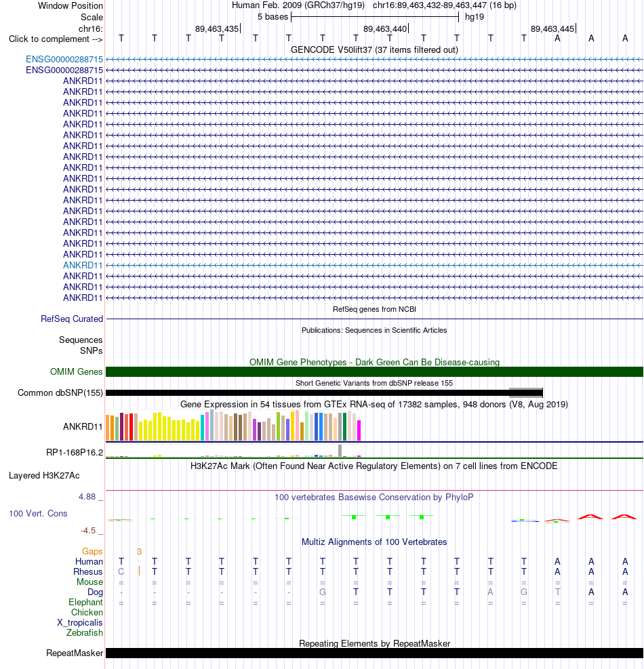This screenshot has height=669, width=644.
Task: Click the chr16:89,463,432-89,463,447 (16 bp) position text
Action: [x=444, y=5]
